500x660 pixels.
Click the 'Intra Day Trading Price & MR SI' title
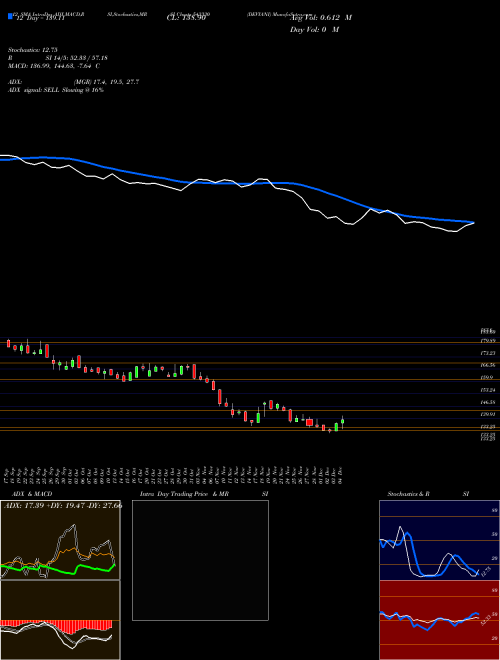pyautogui.click(x=204, y=494)
